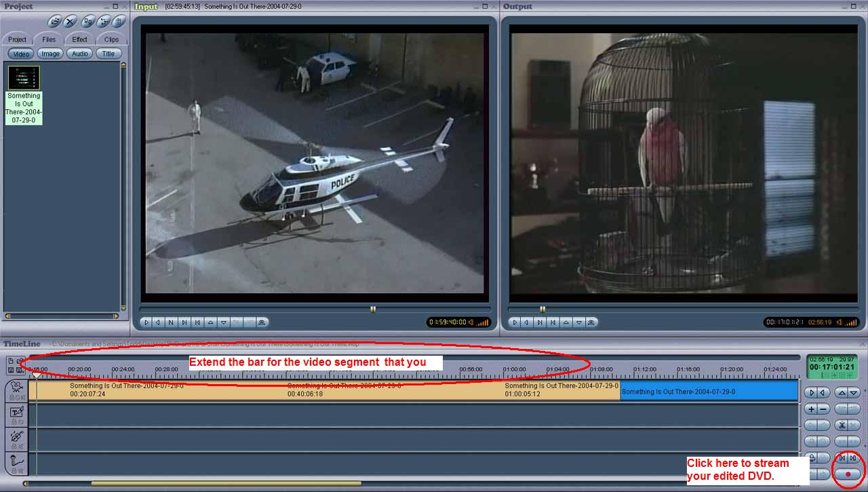Select the Image file filter button

[x=50, y=54]
